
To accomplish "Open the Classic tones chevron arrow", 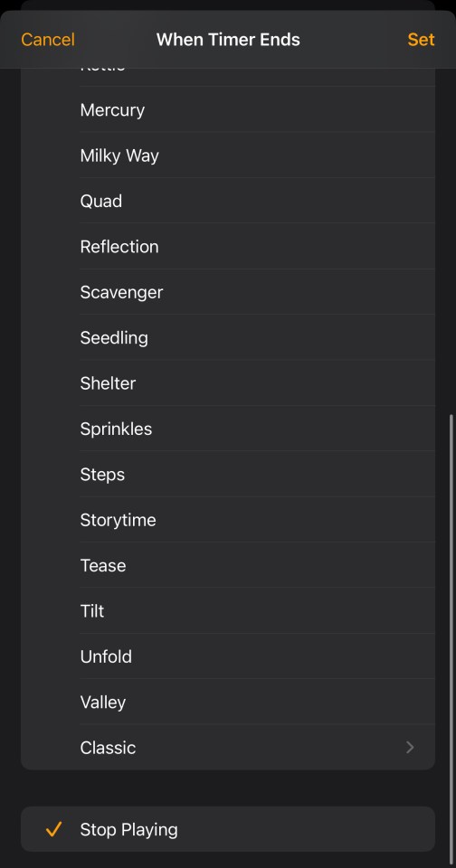I will tap(410, 748).
